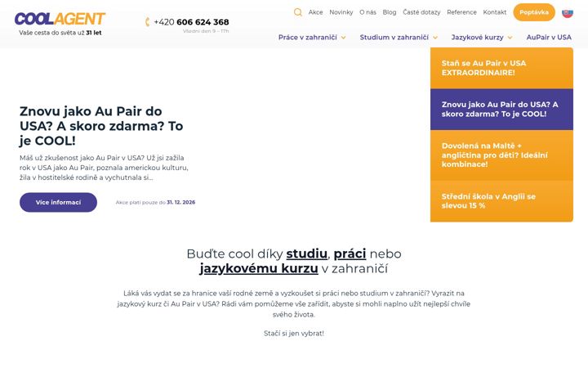Expand the Studium v zahraničí dropdown arrow
Screen dimensions: 588x368
click(435, 38)
